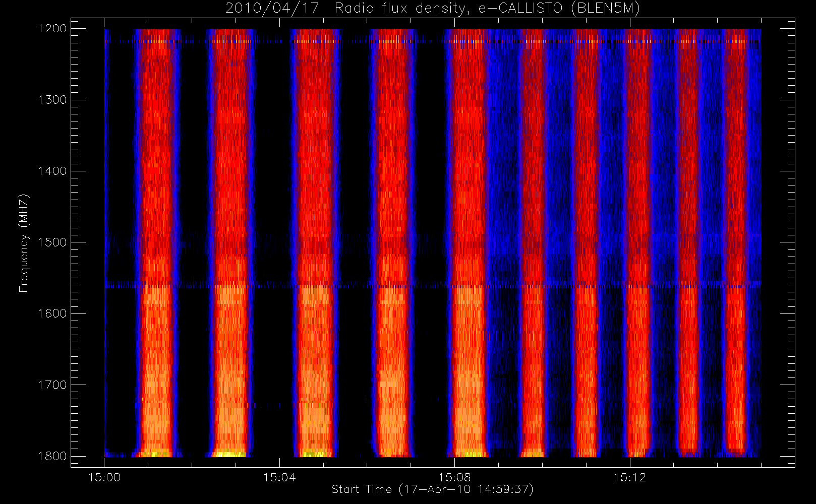The height and width of the screenshot is (504, 816).
Task: Click the 1500 frequency tick label
Action: pos(52,242)
